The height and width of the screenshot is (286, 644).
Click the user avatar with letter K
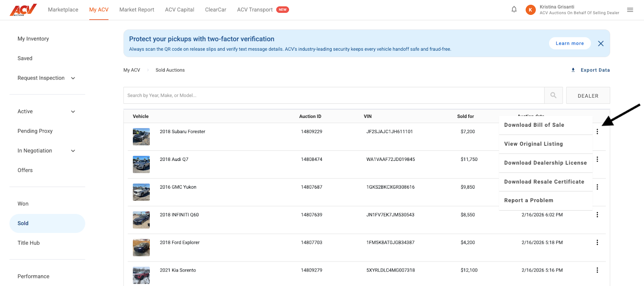pos(530,10)
